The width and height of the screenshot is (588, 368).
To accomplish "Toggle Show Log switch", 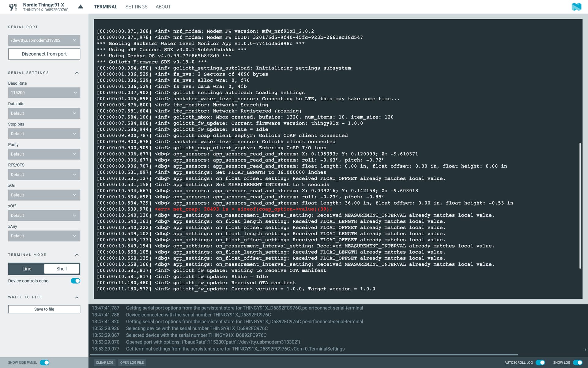I will pos(578,362).
